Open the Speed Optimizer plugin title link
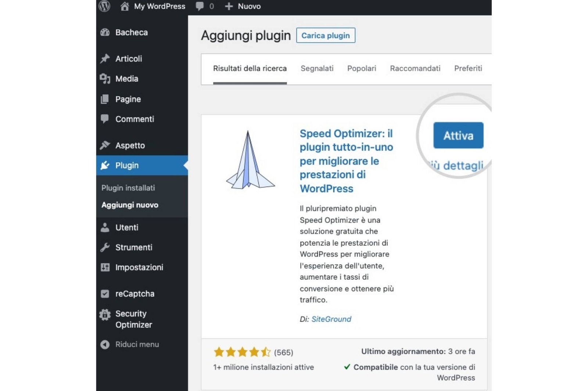 346,161
